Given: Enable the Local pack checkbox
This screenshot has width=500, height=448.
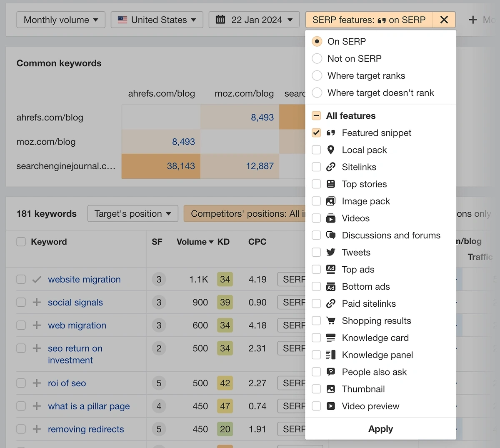Looking at the screenshot, I should [317, 150].
